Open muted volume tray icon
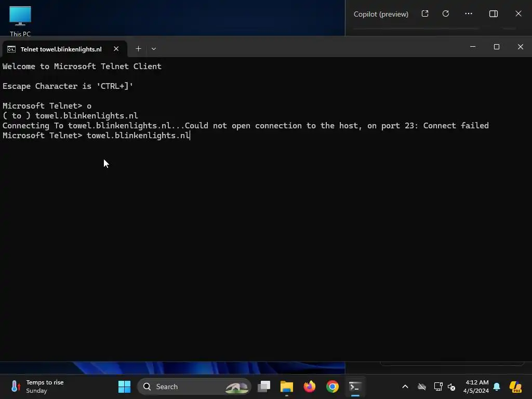 [451, 387]
